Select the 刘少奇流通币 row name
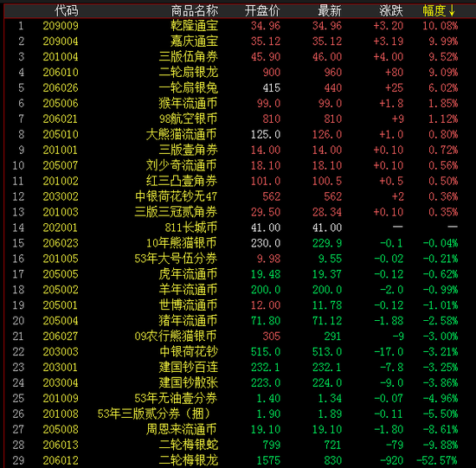The height and width of the screenshot is (468, 476). click(x=182, y=165)
